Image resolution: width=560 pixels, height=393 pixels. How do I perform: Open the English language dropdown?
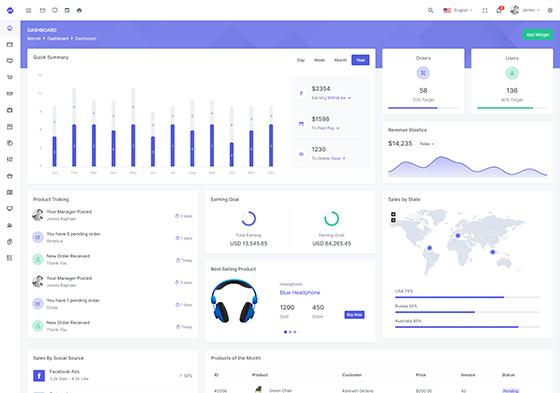[458, 10]
